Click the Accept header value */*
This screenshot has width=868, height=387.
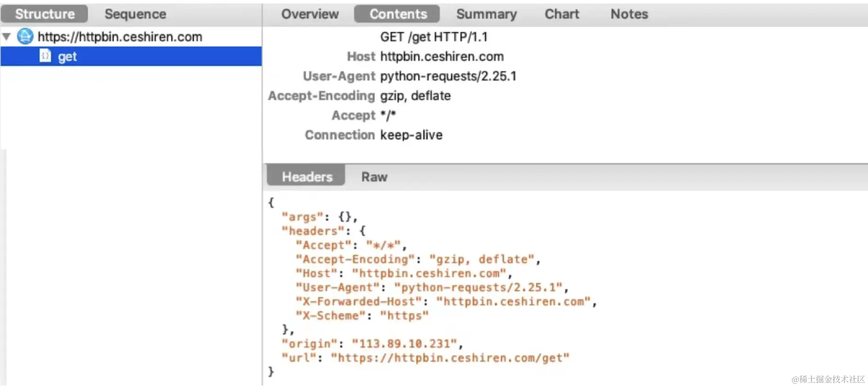click(x=388, y=115)
